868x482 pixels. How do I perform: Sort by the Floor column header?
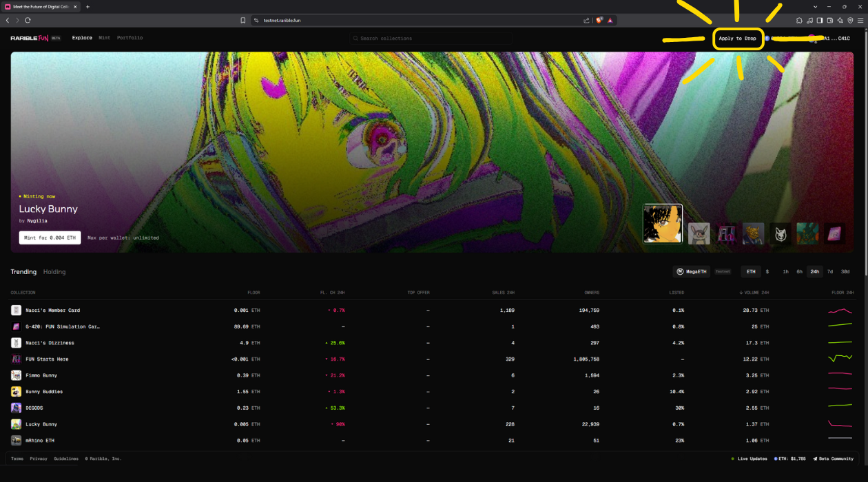tap(254, 293)
